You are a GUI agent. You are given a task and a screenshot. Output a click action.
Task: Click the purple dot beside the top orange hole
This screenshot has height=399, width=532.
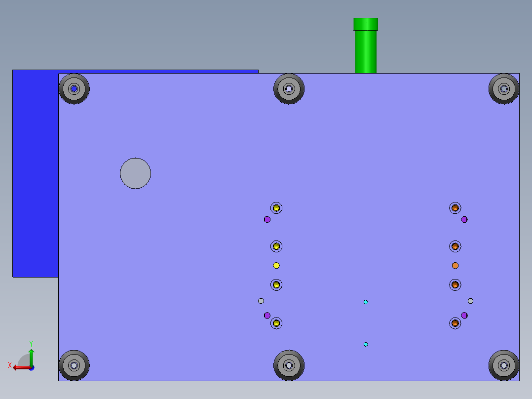pos(464,219)
